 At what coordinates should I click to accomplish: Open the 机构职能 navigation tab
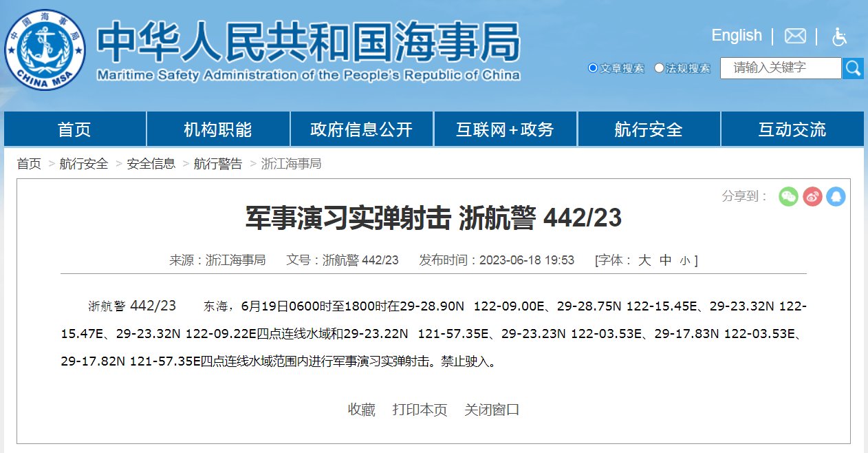point(218,129)
